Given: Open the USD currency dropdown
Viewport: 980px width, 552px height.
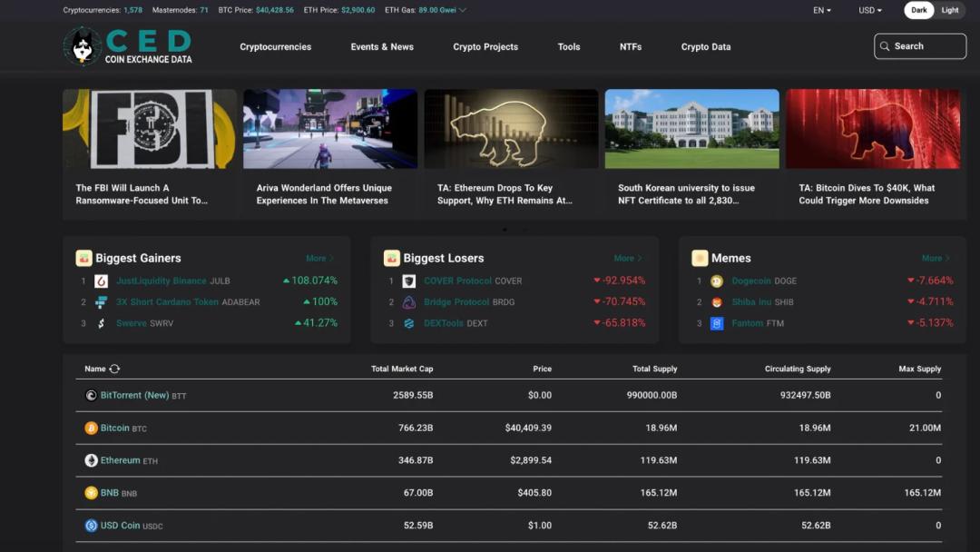Looking at the screenshot, I should pyautogui.click(x=870, y=11).
